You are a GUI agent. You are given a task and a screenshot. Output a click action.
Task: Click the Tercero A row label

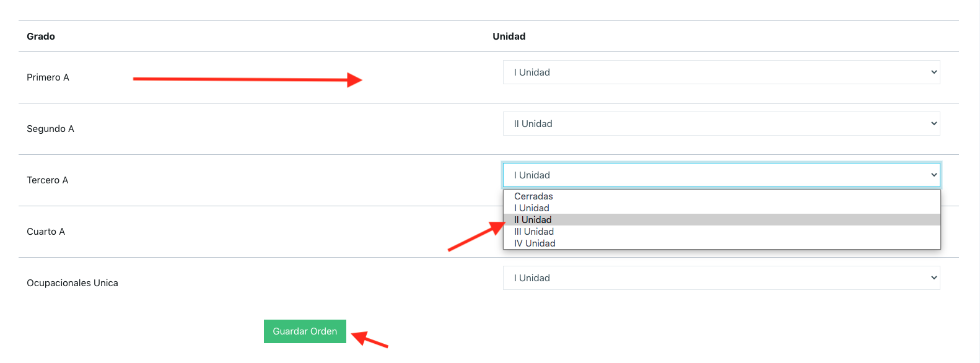48,180
